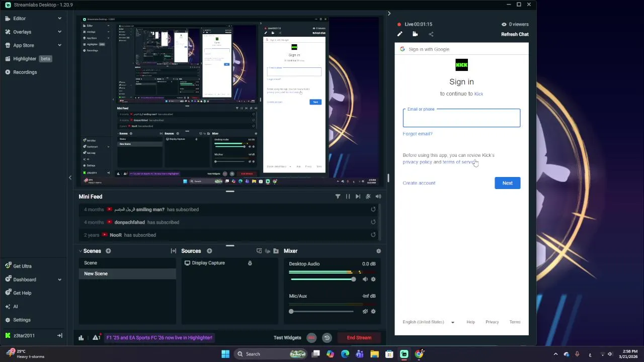Click the Refresh Chat button
Image resolution: width=644 pixels, height=362 pixels.
[x=515, y=34]
